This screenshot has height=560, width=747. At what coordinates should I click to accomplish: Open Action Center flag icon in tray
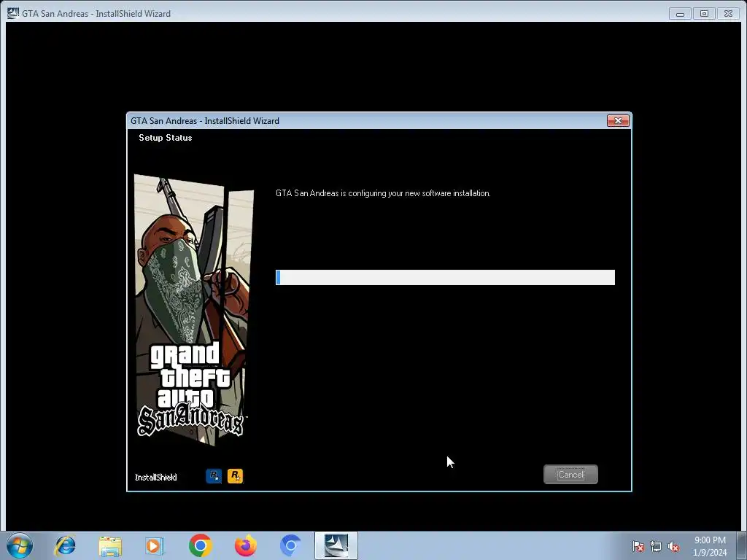tap(638, 546)
